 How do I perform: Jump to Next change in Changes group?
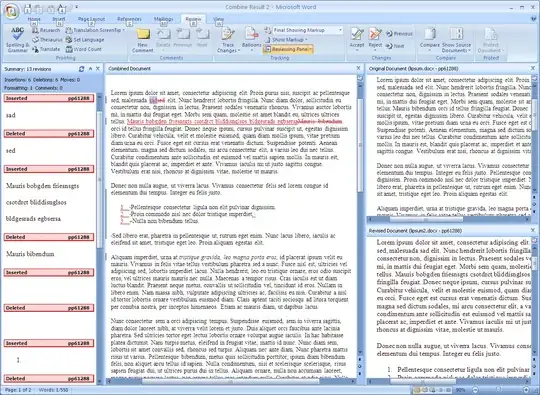point(395,46)
